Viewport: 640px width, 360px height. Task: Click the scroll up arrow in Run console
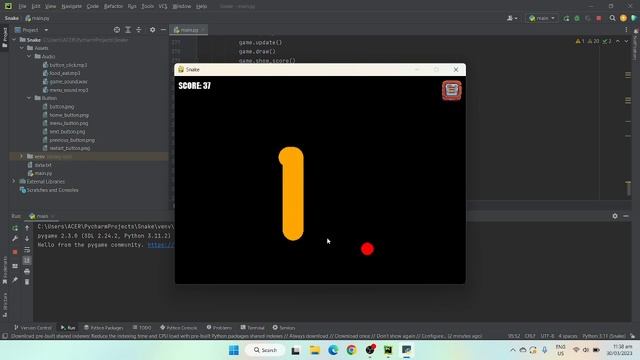(27, 228)
